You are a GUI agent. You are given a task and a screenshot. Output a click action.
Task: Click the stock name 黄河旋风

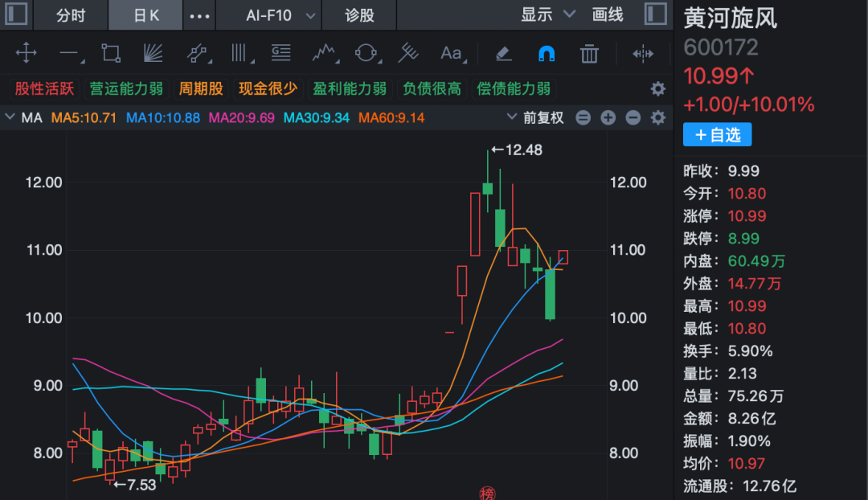coord(730,18)
